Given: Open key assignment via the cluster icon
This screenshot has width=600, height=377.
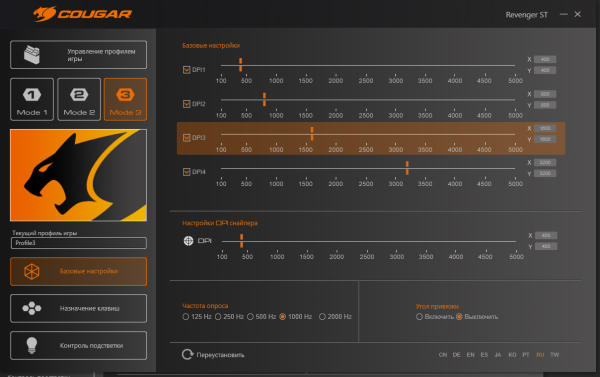Looking at the screenshot, I should (x=32, y=308).
